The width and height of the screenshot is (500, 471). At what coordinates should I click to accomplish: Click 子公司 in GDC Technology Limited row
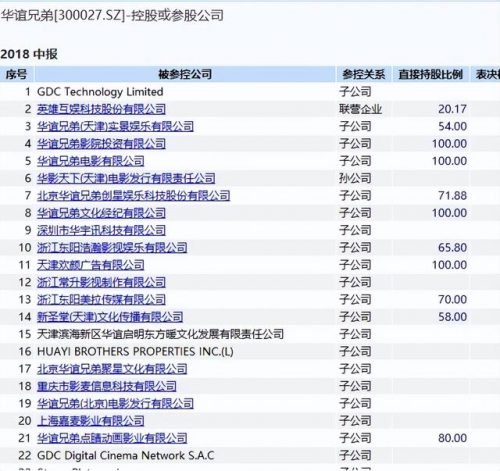point(355,92)
